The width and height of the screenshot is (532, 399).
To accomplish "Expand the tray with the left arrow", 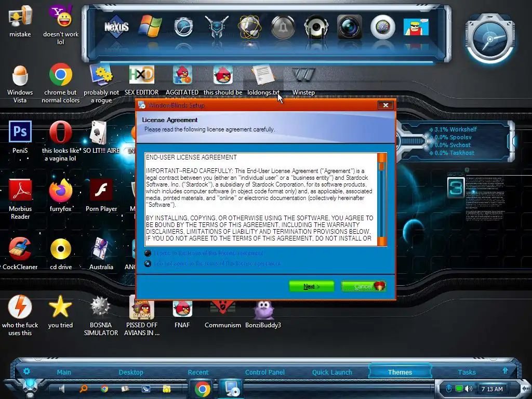I will 526,389.
